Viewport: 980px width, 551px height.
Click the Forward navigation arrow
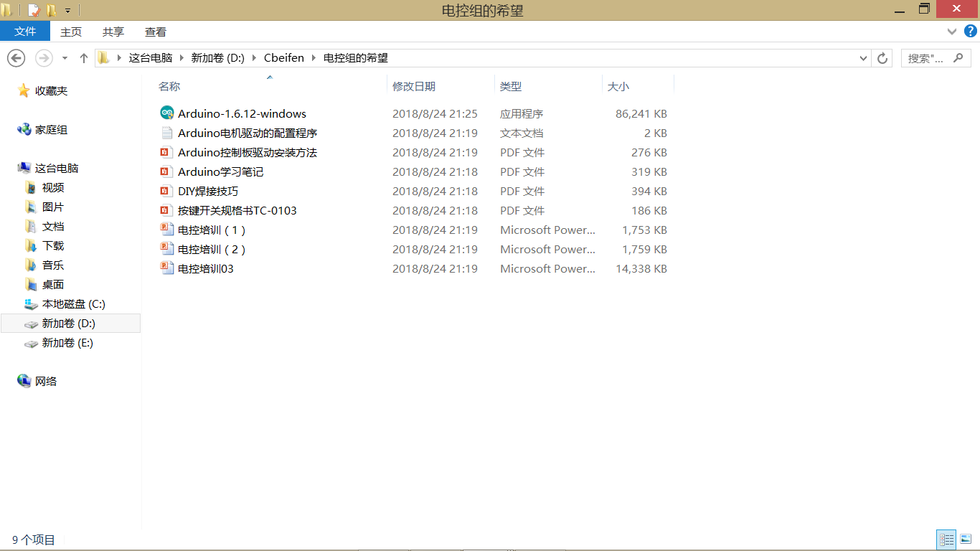click(44, 58)
